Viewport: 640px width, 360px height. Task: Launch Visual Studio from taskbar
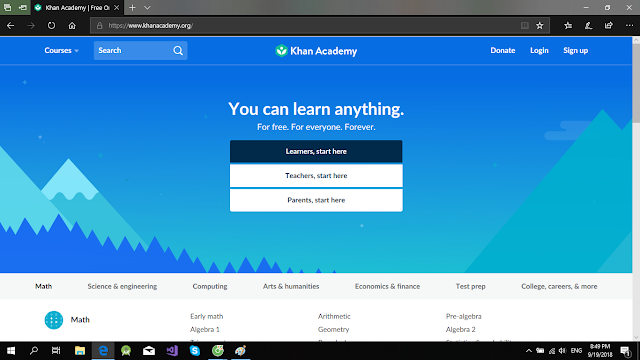172,351
